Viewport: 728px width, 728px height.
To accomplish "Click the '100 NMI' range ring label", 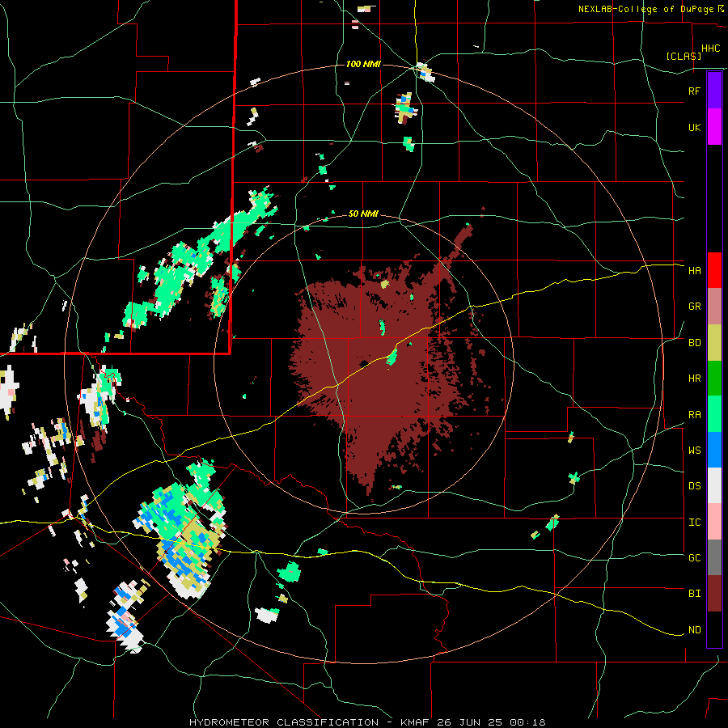I will [x=363, y=64].
